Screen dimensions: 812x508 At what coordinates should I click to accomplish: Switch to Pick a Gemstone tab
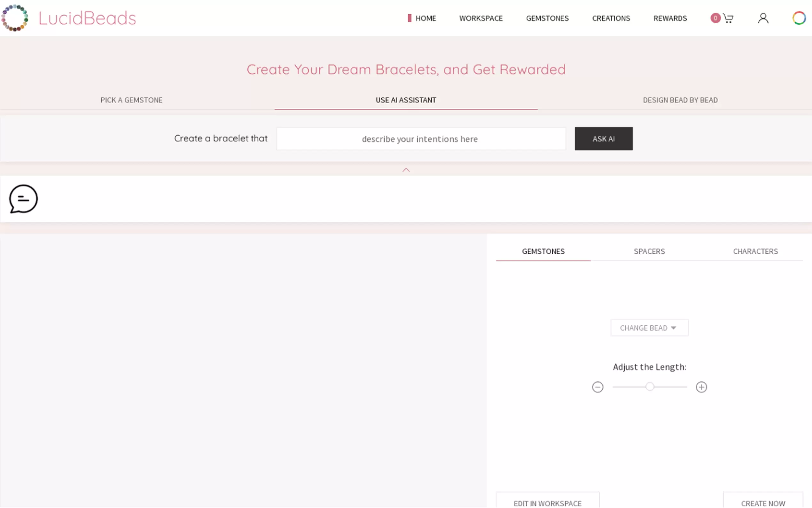[x=131, y=100]
